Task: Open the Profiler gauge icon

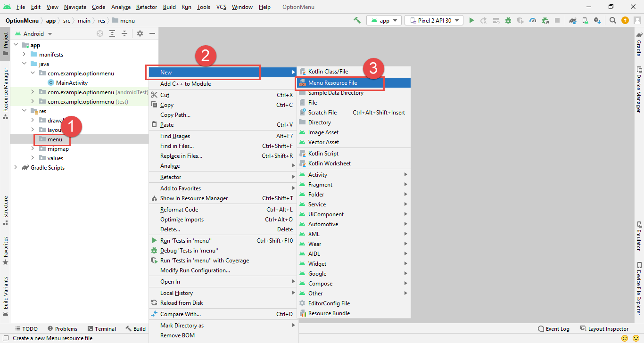Action: pyautogui.click(x=533, y=20)
